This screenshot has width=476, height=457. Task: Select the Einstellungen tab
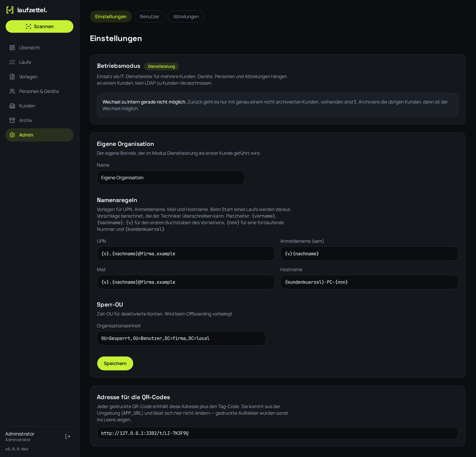(x=111, y=17)
